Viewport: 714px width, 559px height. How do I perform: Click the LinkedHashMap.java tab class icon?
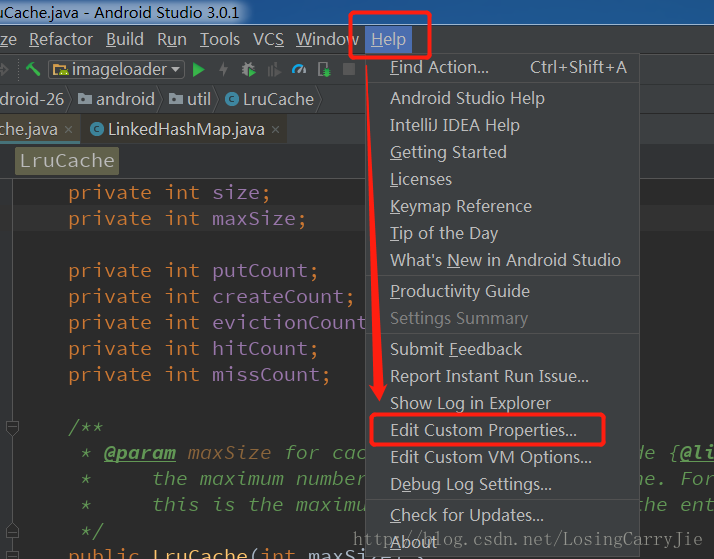click(x=97, y=129)
